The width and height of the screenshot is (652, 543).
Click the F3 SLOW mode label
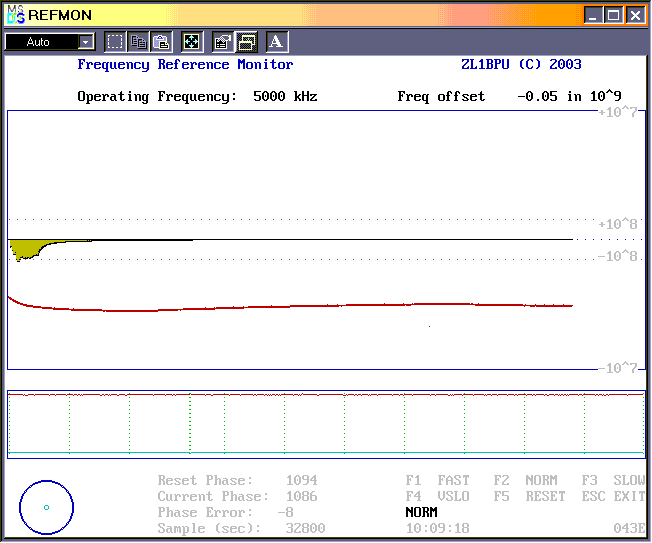click(x=613, y=481)
